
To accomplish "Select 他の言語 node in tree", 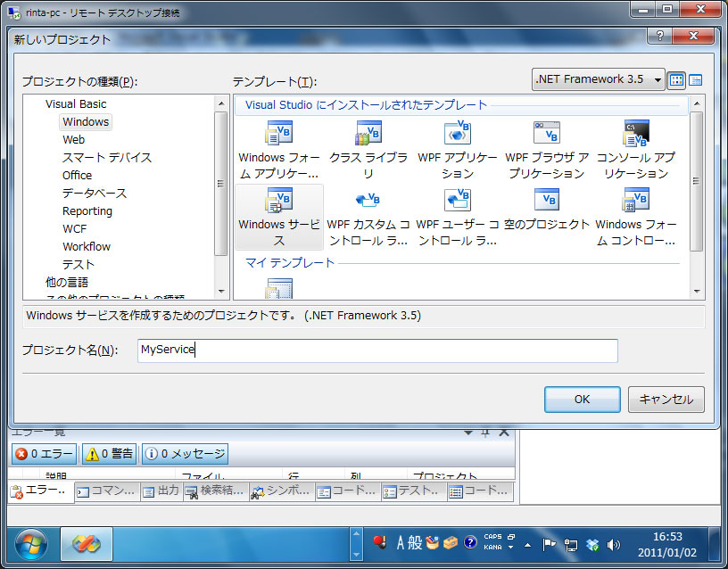I will click(66, 282).
